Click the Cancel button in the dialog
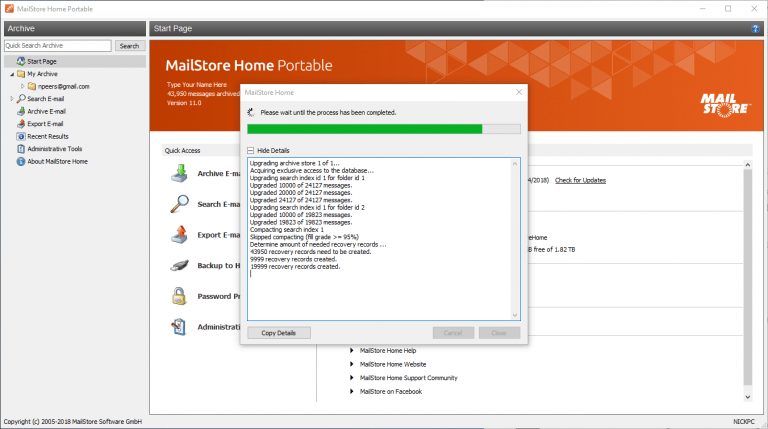This screenshot has width=768, height=429. click(453, 333)
